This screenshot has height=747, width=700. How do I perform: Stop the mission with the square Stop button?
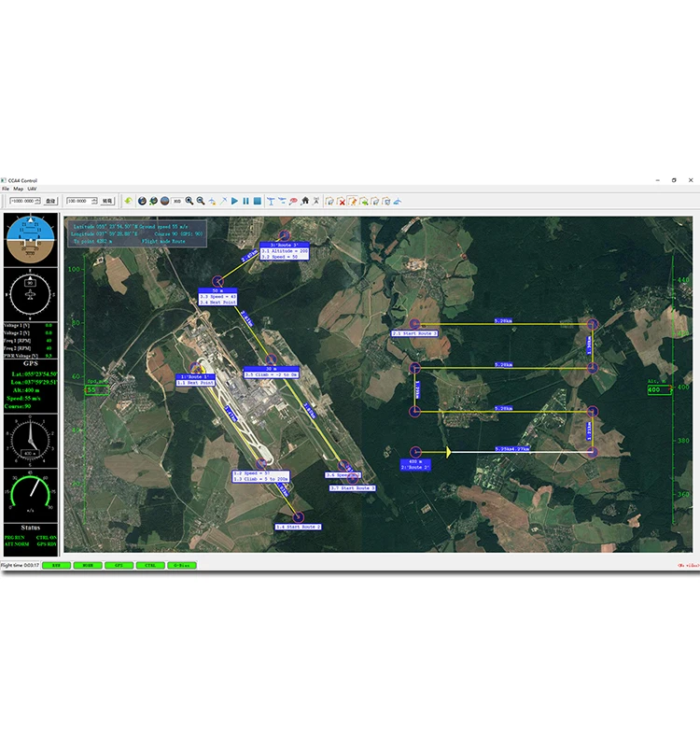click(x=258, y=201)
